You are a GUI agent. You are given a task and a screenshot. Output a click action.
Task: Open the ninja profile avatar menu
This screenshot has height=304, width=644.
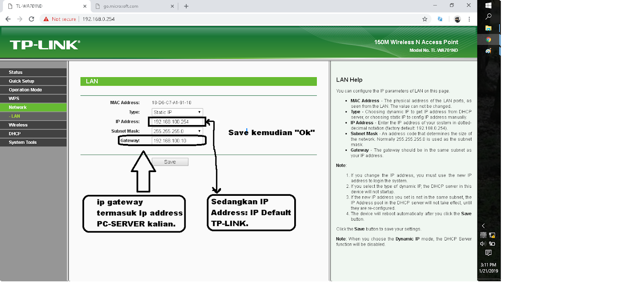pos(457,19)
